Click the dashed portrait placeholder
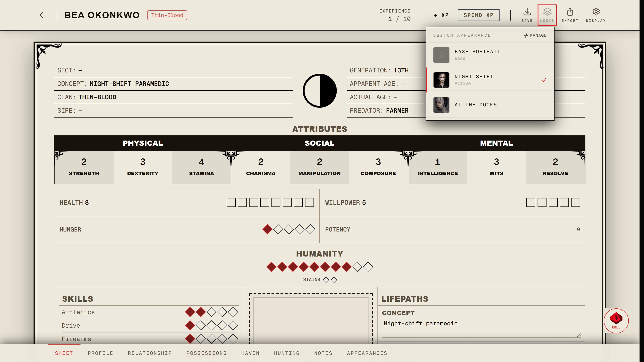The height and width of the screenshot is (362, 644). coord(311,318)
